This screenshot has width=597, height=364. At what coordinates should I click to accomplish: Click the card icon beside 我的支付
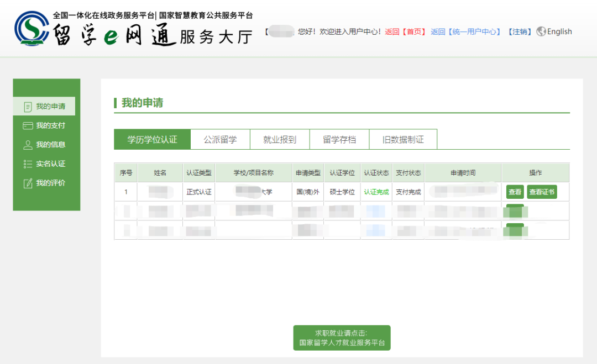(x=28, y=125)
